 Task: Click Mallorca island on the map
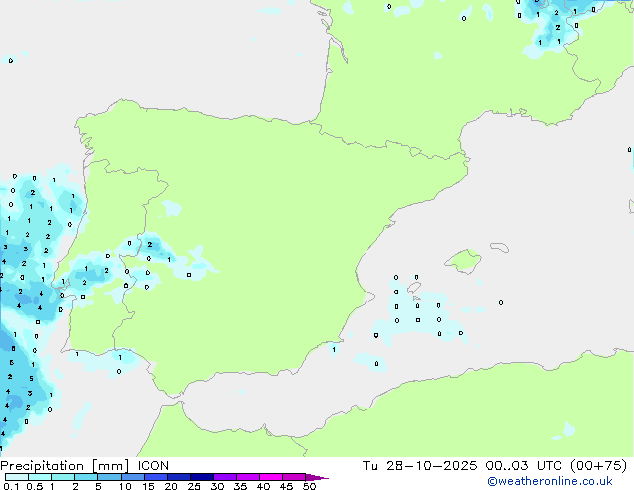(x=462, y=262)
